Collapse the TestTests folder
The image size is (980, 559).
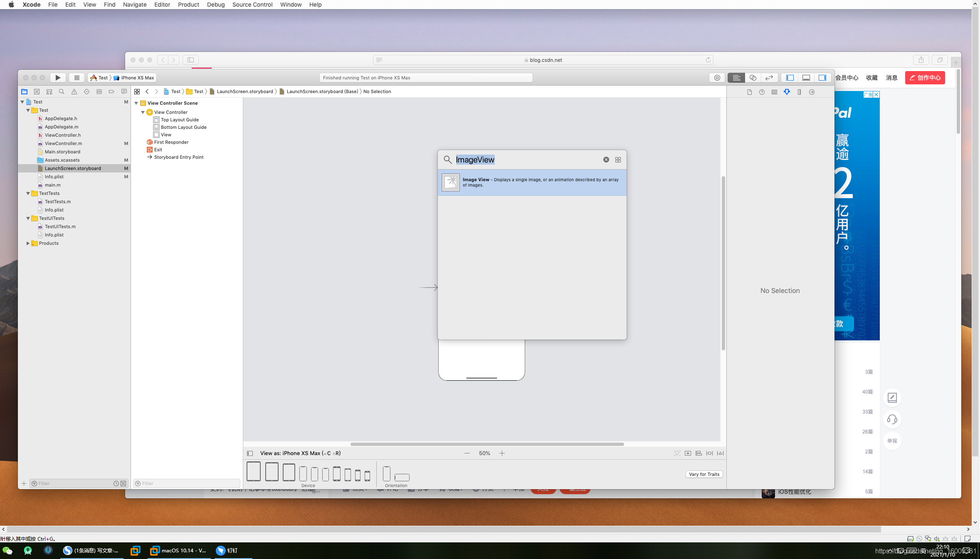click(28, 193)
